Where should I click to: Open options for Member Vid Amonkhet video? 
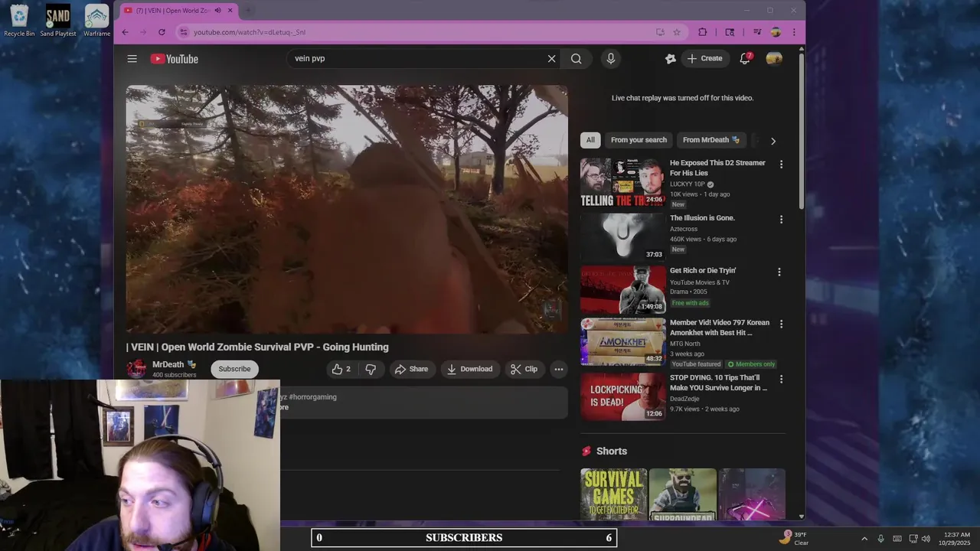point(781,324)
